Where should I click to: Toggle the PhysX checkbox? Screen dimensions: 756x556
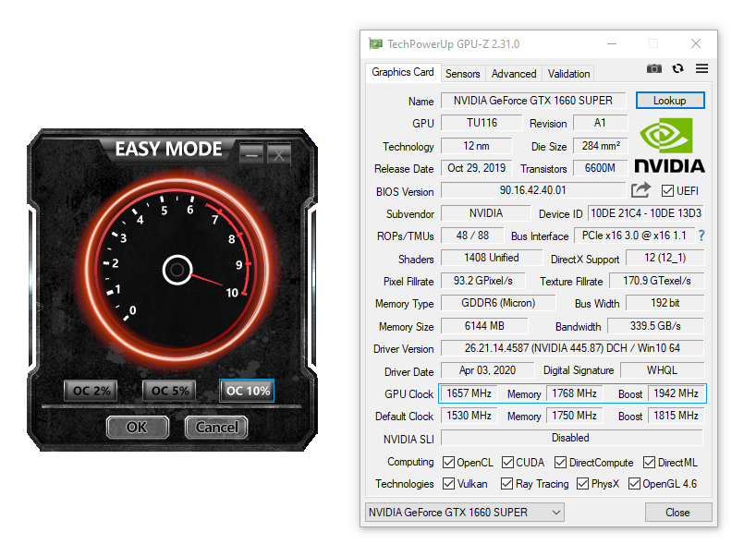pos(582,483)
